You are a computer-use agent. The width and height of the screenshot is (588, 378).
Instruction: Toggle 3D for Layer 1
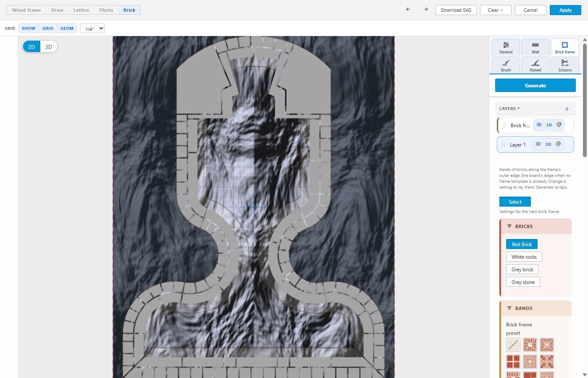548,144
